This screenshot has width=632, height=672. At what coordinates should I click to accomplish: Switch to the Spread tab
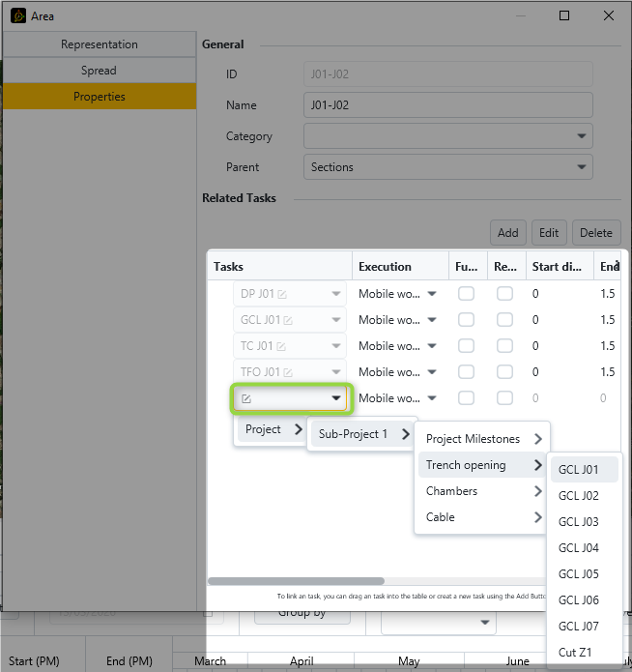click(100, 71)
